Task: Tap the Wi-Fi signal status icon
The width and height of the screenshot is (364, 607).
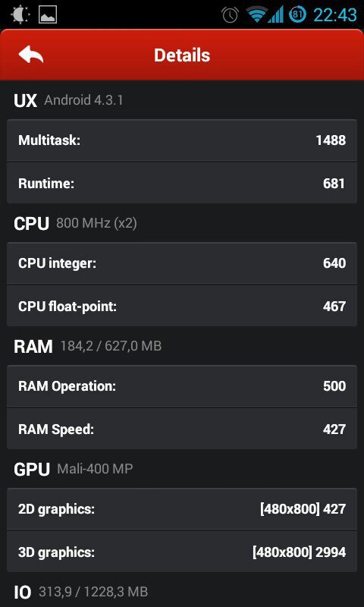Action: tap(256, 14)
